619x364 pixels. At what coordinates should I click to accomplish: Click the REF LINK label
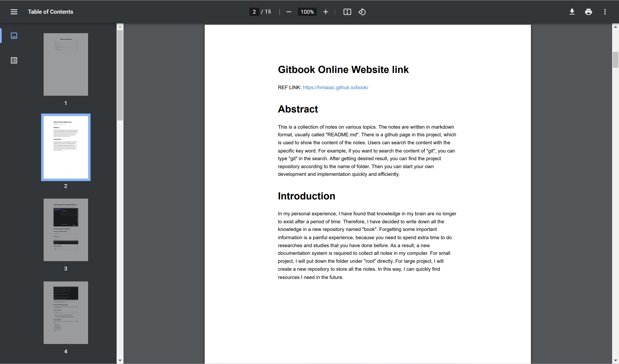tap(290, 88)
